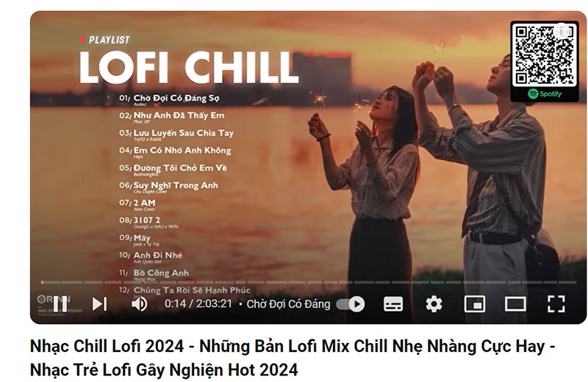
Task: Open chapter 'Chờ Đợi Có Đáng' label
Action: pos(288,304)
